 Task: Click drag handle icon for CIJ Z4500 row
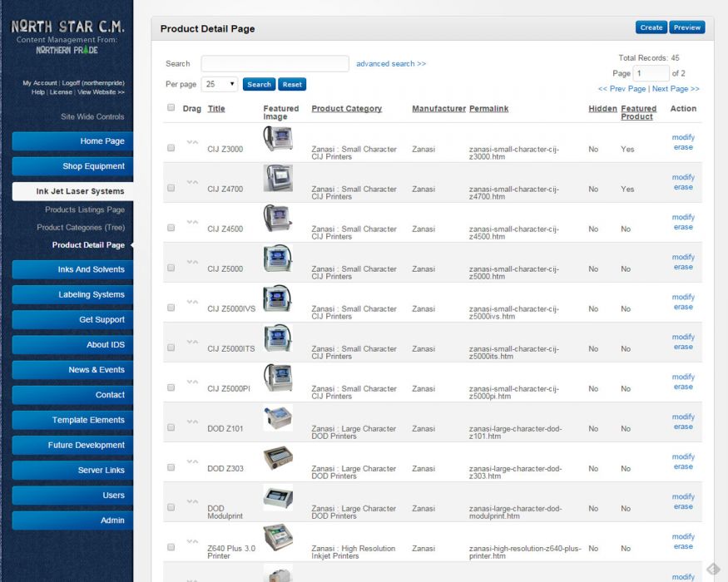click(x=192, y=222)
